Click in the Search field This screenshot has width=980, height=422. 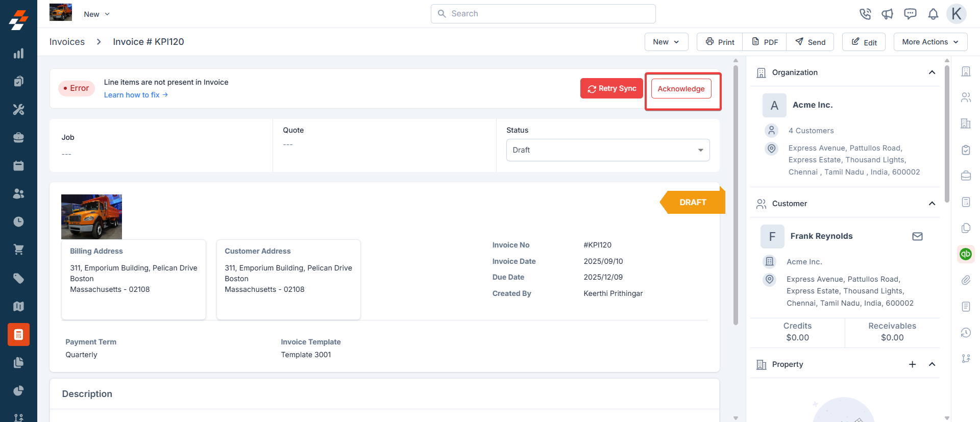pyautogui.click(x=543, y=14)
